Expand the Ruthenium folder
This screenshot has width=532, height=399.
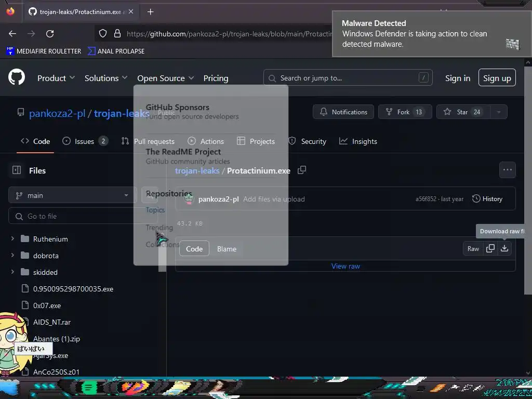(12, 239)
